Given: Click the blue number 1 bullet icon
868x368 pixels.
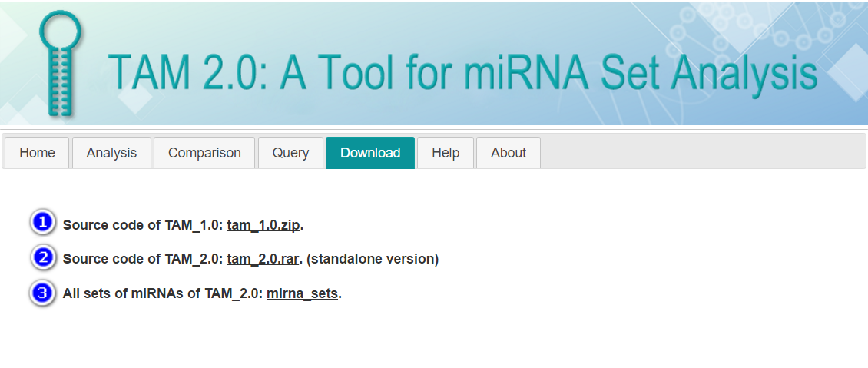Looking at the screenshot, I should [42, 223].
